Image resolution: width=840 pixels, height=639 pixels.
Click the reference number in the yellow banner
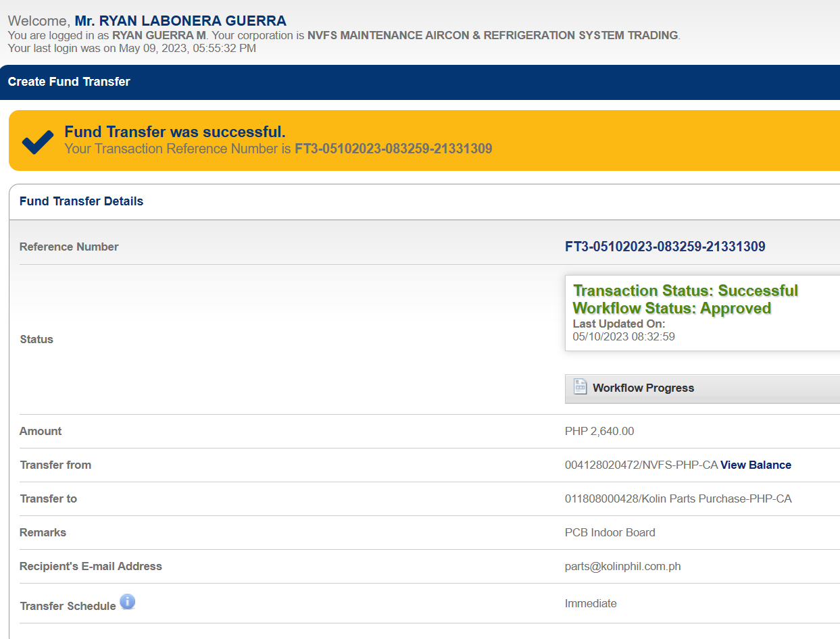tap(393, 149)
